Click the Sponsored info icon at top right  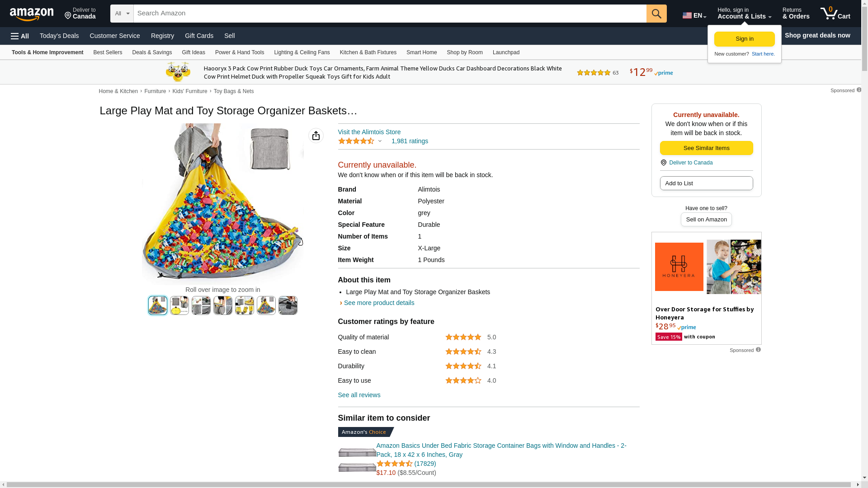click(859, 90)
